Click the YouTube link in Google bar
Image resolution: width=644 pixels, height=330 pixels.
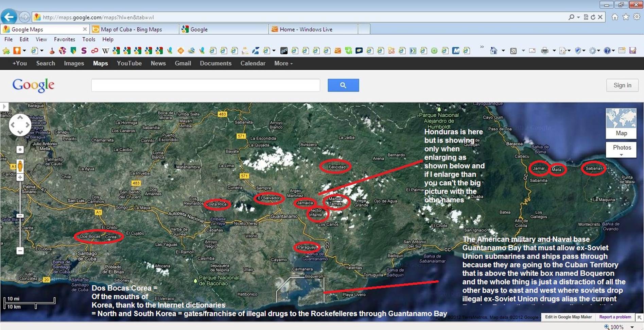point(129,63)
